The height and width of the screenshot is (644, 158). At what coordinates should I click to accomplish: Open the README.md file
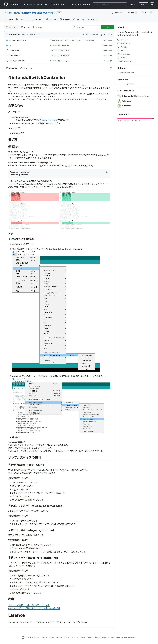point(15,56)
